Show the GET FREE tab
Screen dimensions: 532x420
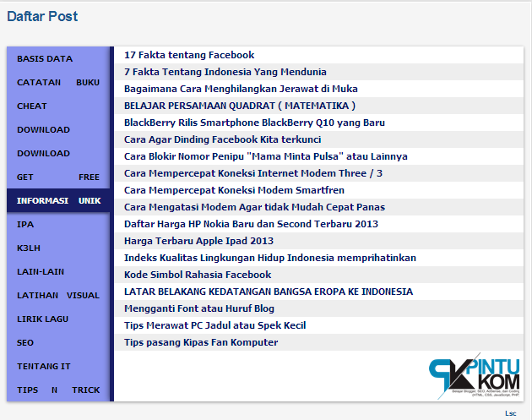click(58, 177)
